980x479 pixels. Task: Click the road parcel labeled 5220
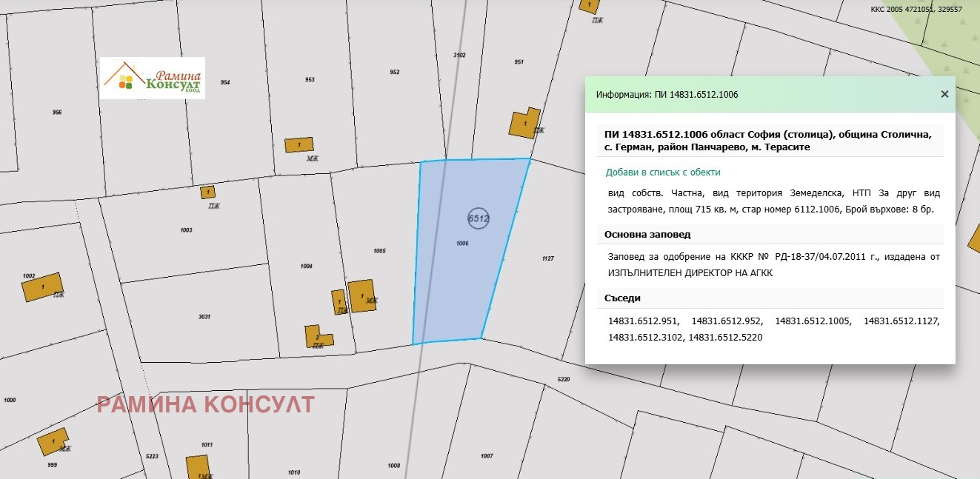(x=563, y=380)
